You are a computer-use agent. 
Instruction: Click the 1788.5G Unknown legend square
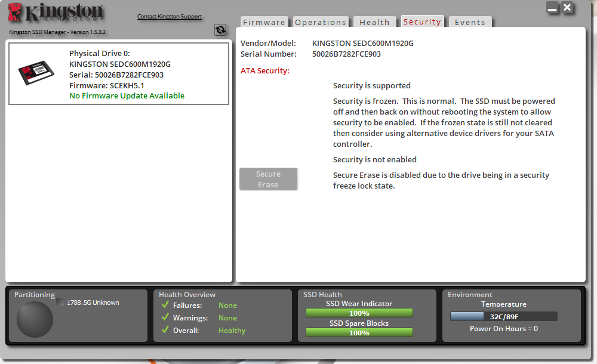tap(60, 303)
